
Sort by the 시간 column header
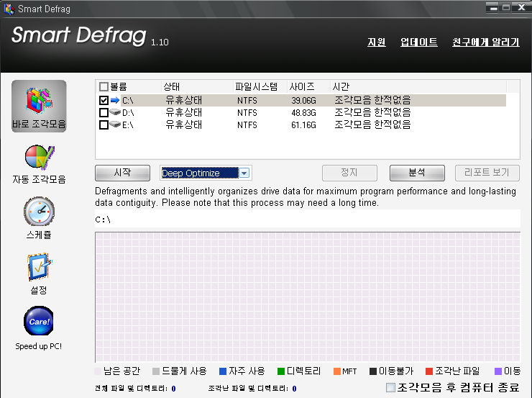point(418,86)
